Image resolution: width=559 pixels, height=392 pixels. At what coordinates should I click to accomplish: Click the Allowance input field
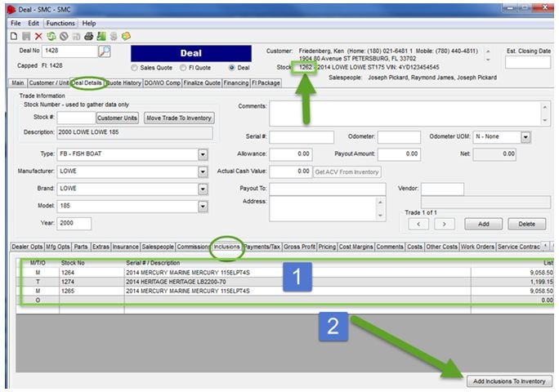[x=291, y=154]
